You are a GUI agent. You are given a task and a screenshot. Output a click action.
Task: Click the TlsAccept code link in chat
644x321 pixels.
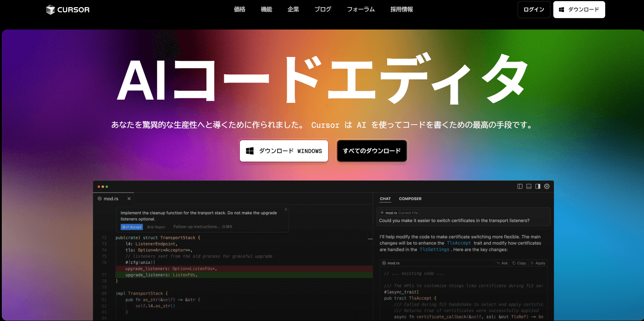click(459, 243)
